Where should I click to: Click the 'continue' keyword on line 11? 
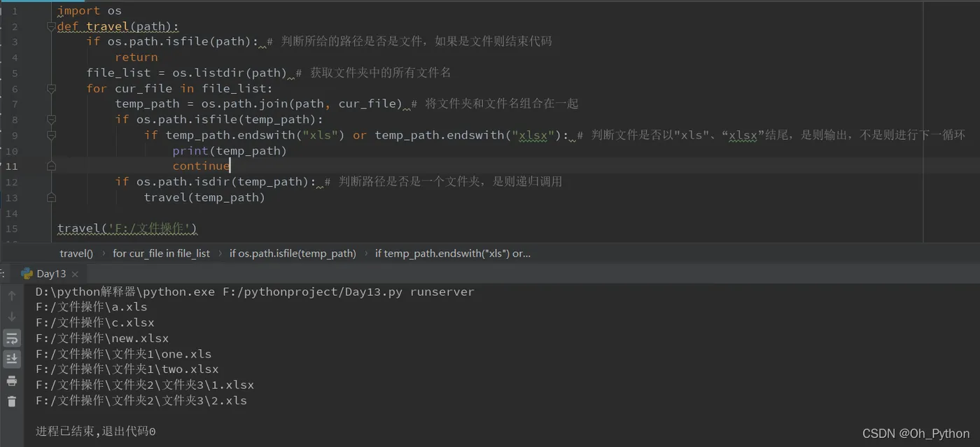(201, 166)
